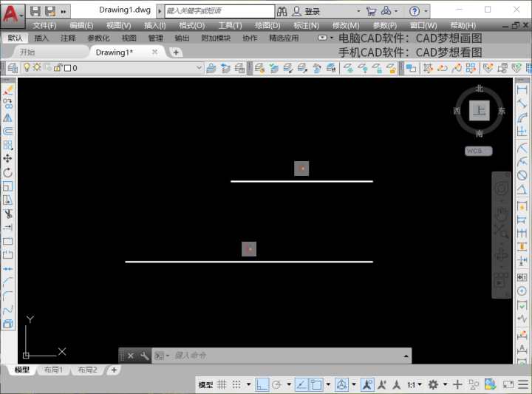This screenshot has width=532, height=394.
Task: Activate the Mirror tool
Action: tap(8, 118)
